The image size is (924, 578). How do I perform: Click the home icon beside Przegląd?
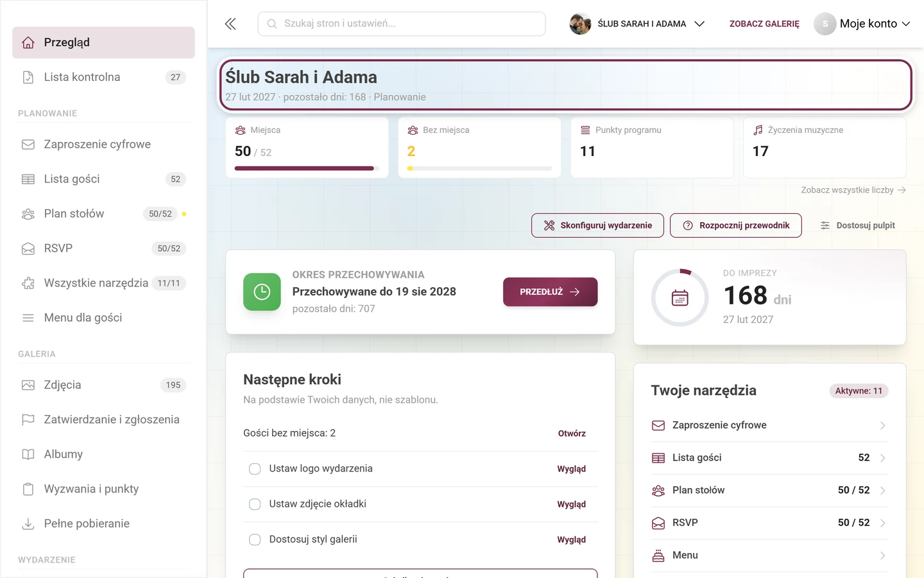tap(28, 42)
